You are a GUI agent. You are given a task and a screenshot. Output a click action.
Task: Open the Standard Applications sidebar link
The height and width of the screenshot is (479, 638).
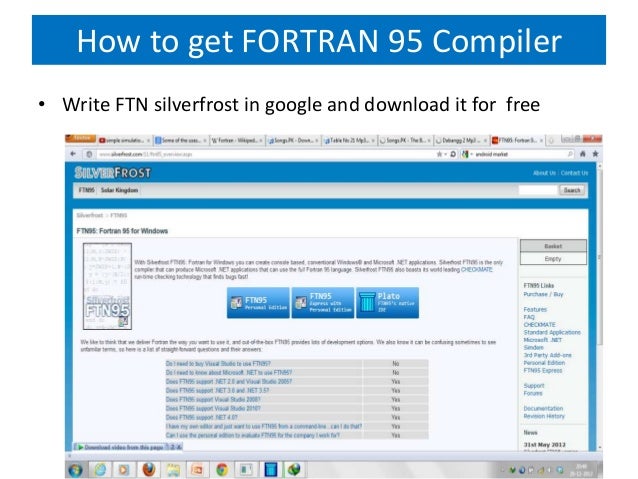pyautogui.click(x=552, y=332)
